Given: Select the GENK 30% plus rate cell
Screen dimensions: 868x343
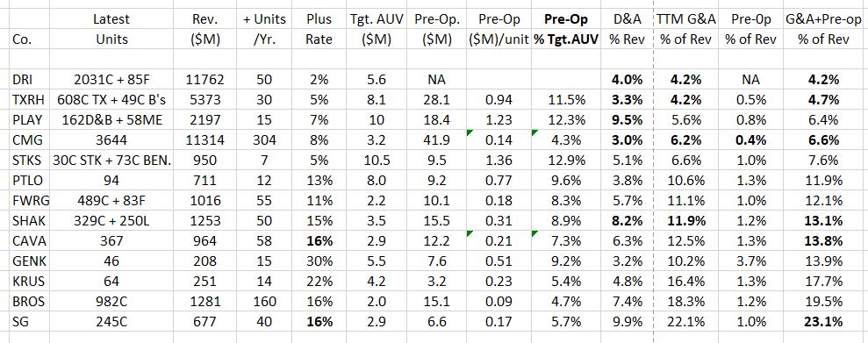Looking at the screenshot, I should (x=319, y=261).
